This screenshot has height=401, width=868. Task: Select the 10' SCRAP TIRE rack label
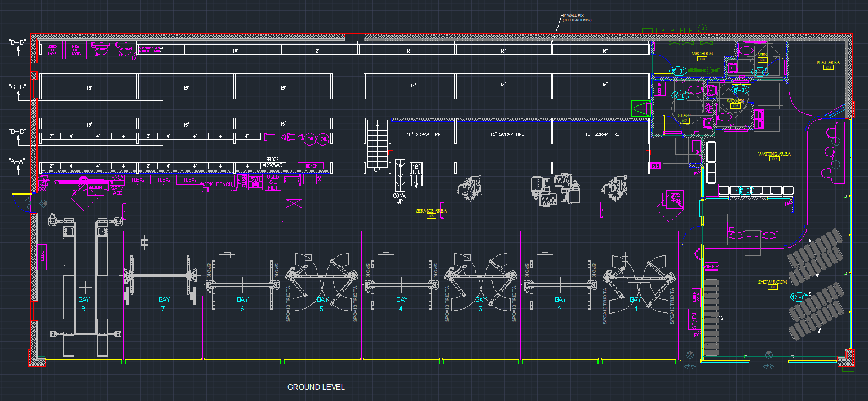423,134
